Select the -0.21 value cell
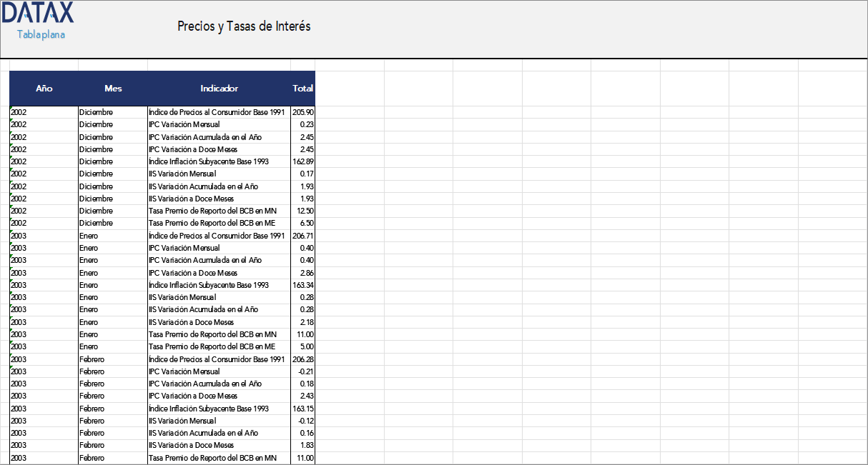The height and width of the screenshot is (465, 868). click(303, 371)
